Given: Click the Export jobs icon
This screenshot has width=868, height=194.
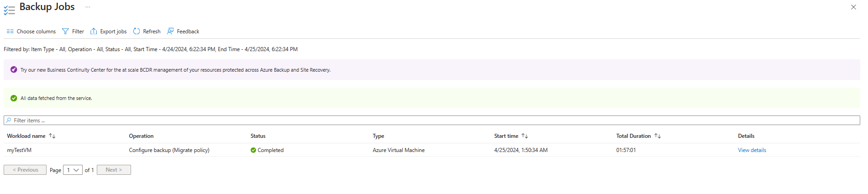Looking at the screenshot, I should coord(94,31).
